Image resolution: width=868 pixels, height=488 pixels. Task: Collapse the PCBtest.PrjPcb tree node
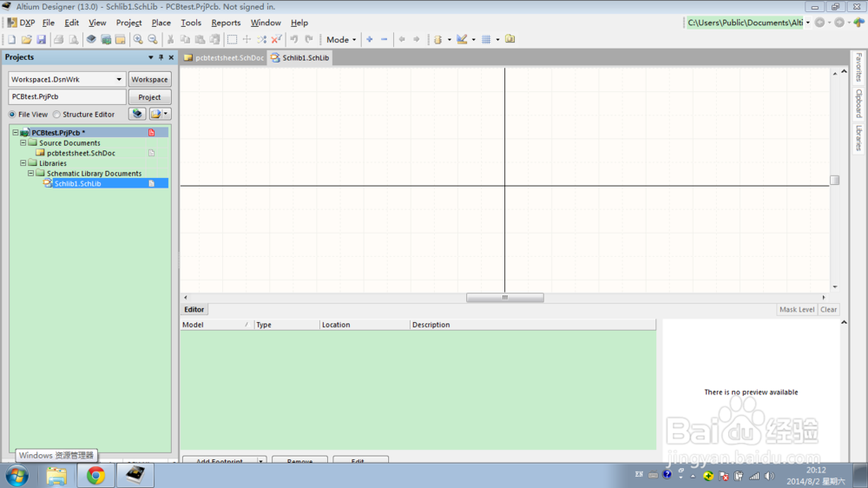pyautogui.click(x=16, y=132)
